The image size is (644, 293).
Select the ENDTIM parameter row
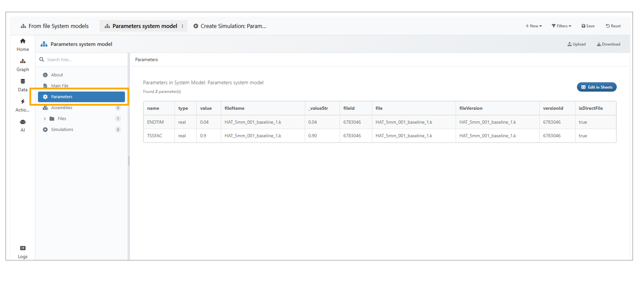155,122
